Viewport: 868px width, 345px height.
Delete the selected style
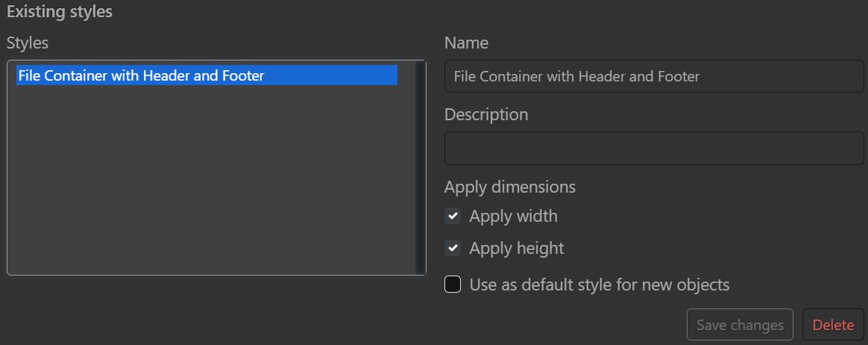point(832,325)
